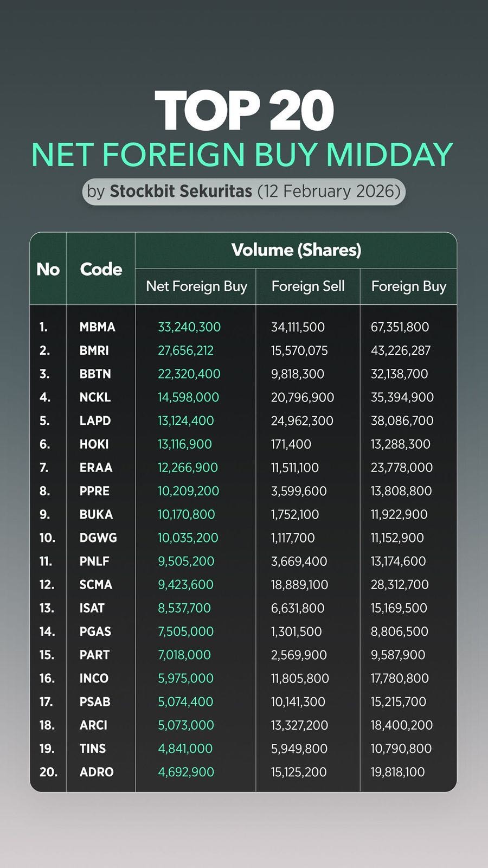The image size is (488, 868).
Task: Open the PGAS stock code
Action: [x=95, y=631]
